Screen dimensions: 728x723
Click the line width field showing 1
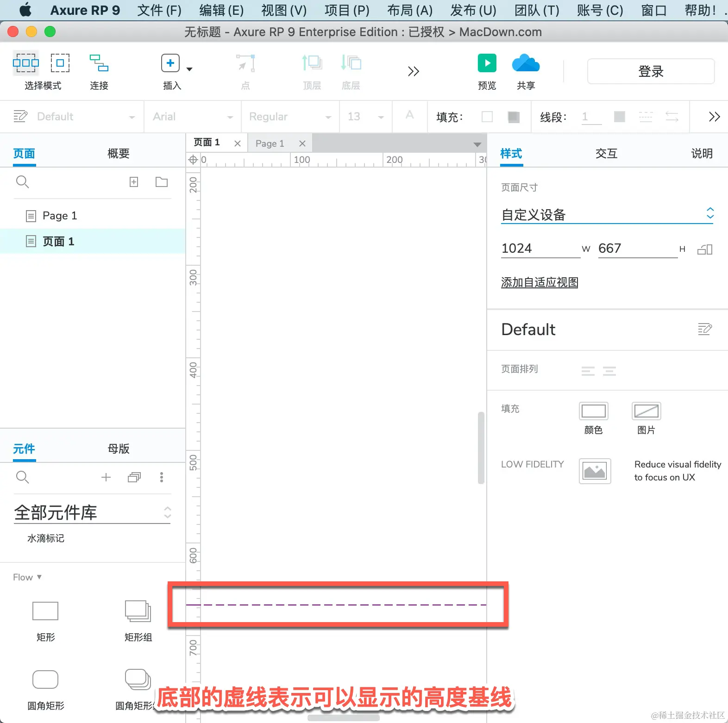click(591, 117)
